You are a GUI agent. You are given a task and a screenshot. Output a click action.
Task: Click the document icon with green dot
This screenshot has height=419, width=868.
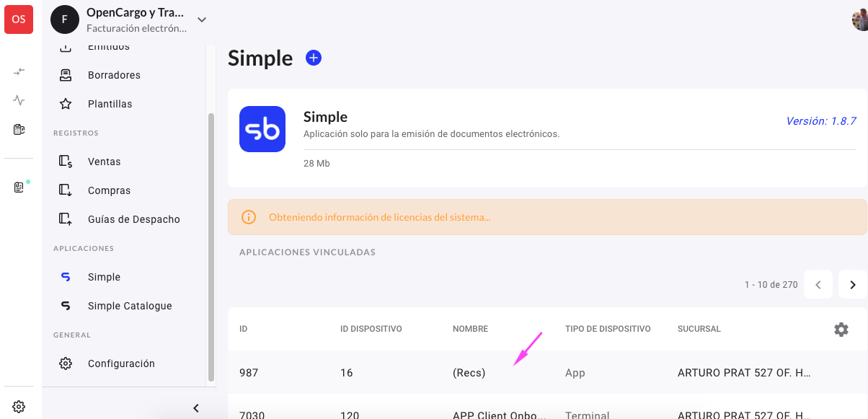click(x=19, y=188)
